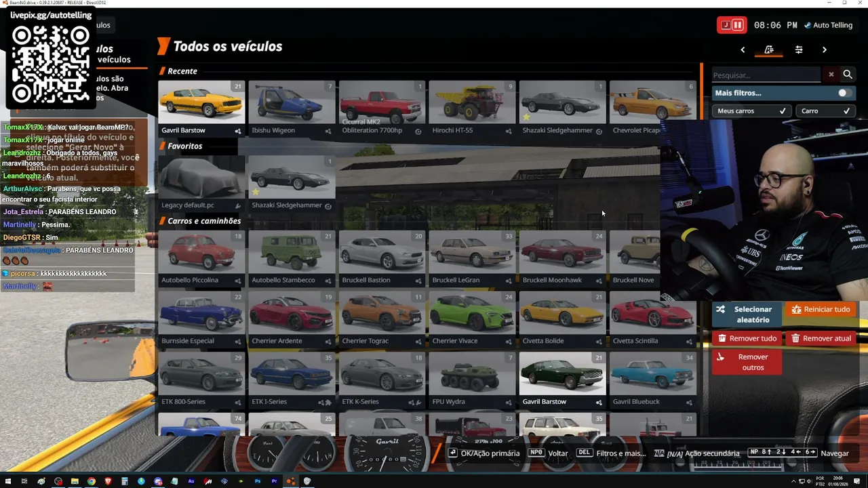Screen dimensions: 868x488
Task: Click the Reiniciar tudo button
Action: pyautogui.click(x=820, y=309)
